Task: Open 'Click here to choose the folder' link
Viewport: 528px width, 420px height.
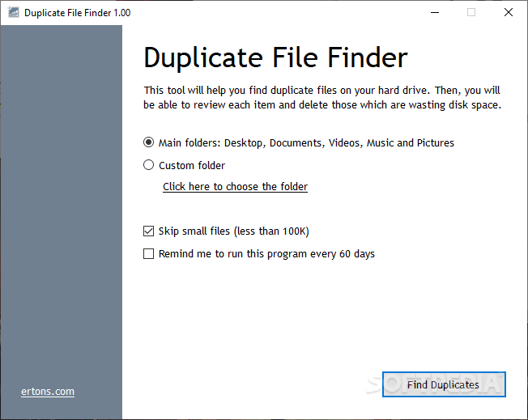Action: click(235, 186)
